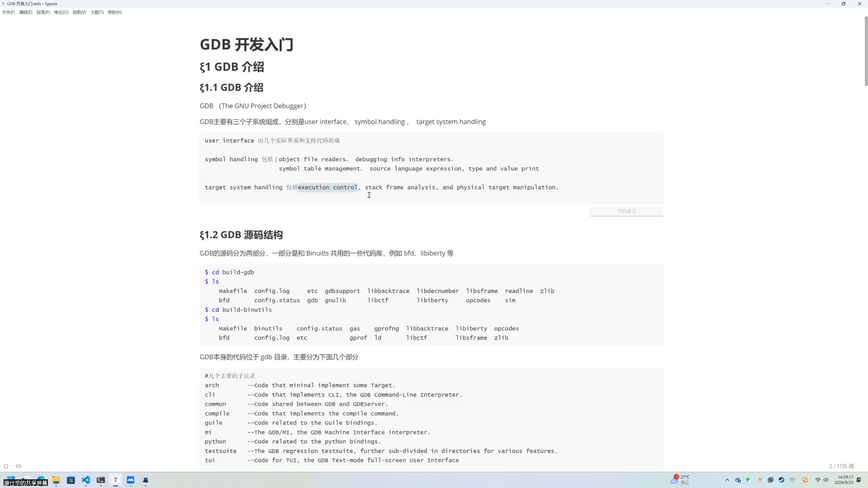This screenshot has width=868, height=488.
Task: Click the highlighted execution control text
Action: tap(327, 187)
